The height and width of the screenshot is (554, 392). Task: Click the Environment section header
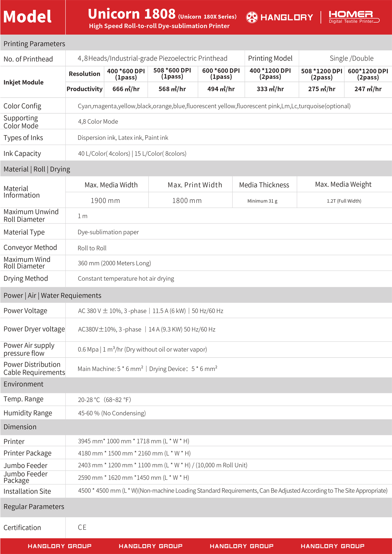tap(24, 384)
